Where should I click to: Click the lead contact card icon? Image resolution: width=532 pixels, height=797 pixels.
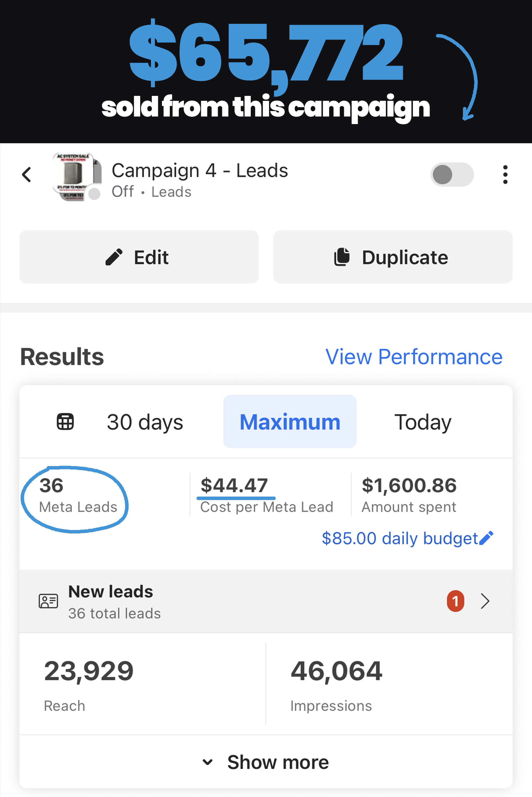click(48, 601)
